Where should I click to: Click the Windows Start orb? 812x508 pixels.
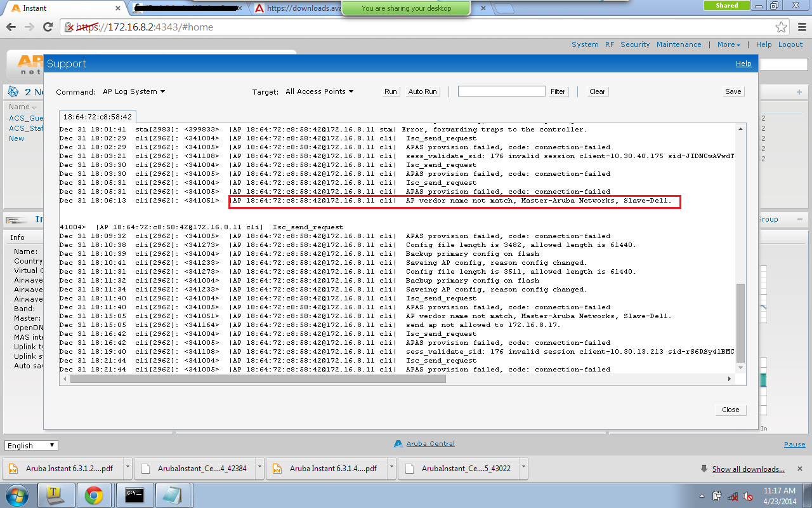[x=17, y=495]
